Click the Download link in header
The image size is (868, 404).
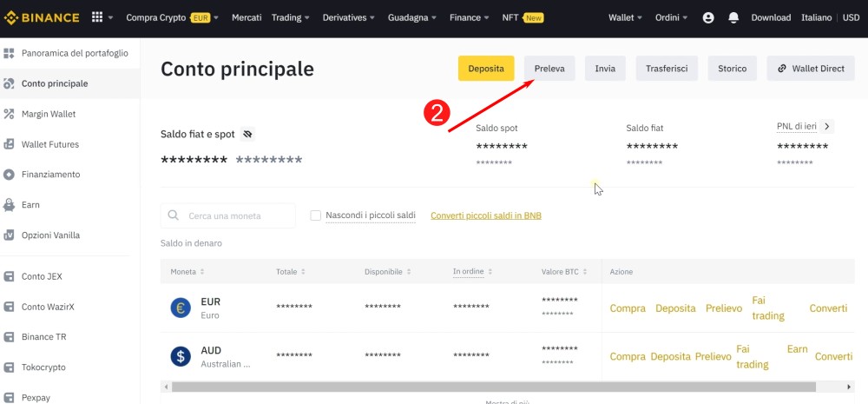771,17
